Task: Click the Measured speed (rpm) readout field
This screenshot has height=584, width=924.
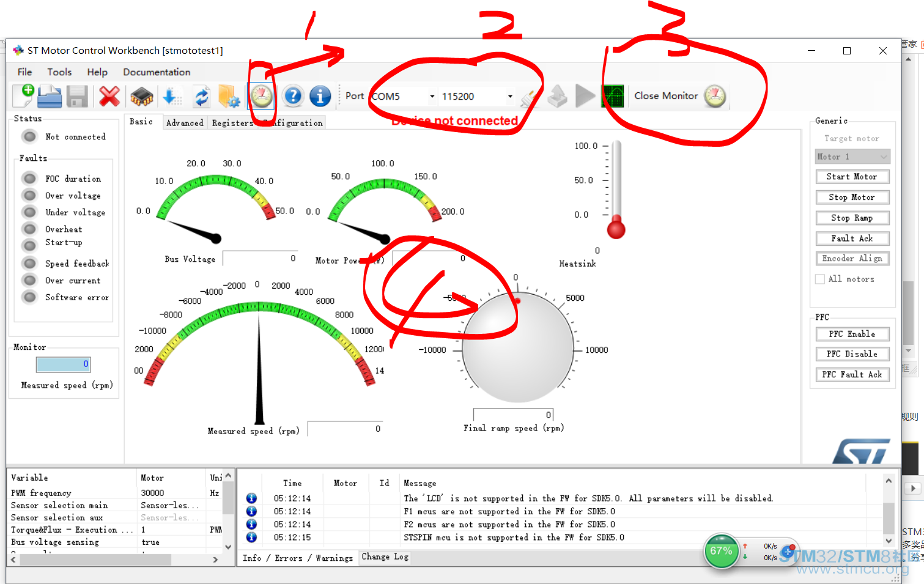Action: [x=346, y=429]
